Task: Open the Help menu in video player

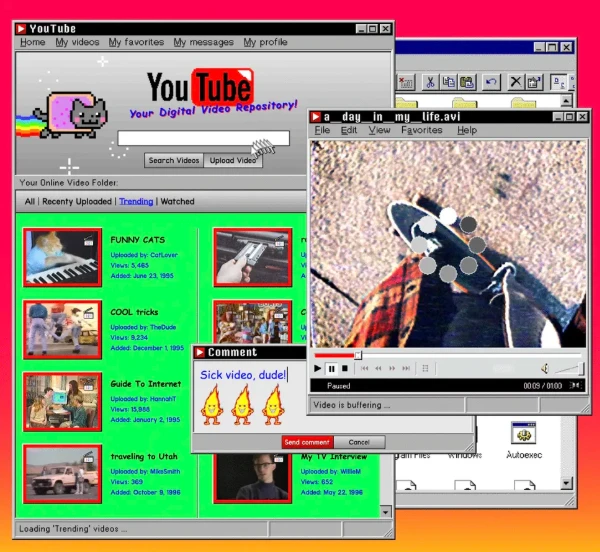Action: pyautogui.click(x=467, y=130)
